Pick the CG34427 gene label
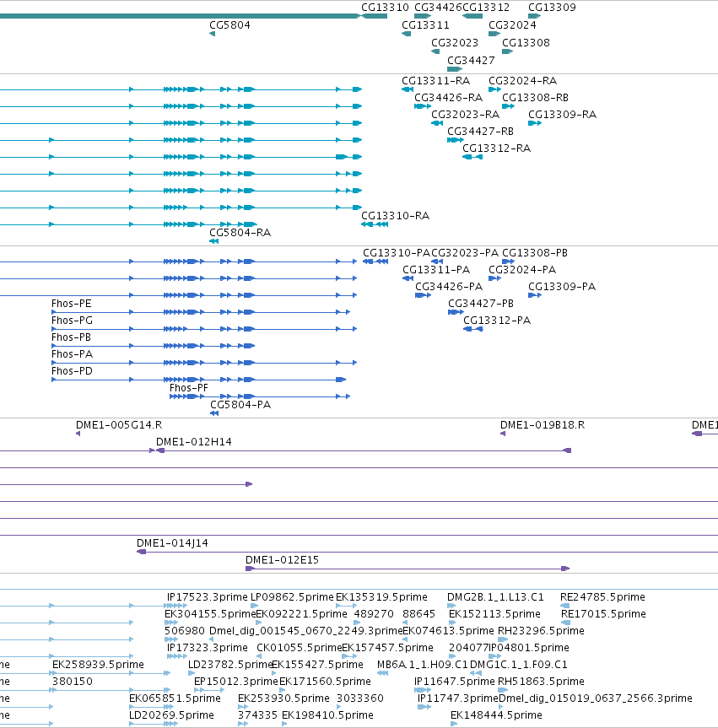Image resolution: width=718 pixels, height=728 pixels. click(471, 61)
